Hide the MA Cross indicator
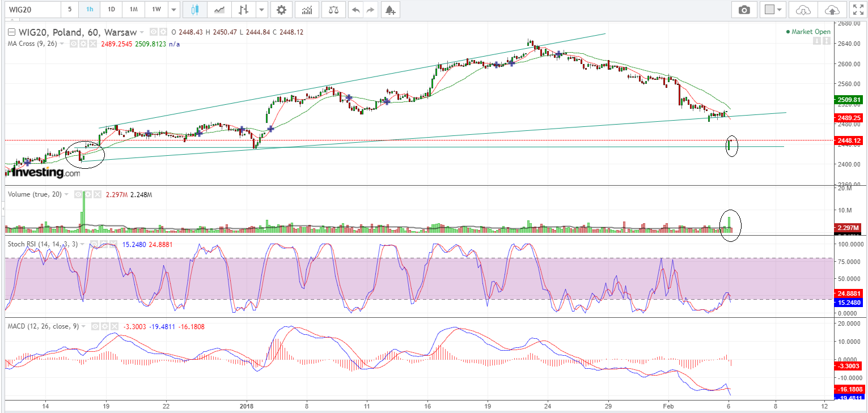This screenshot has width=868, height=413. tap(74, 44)
